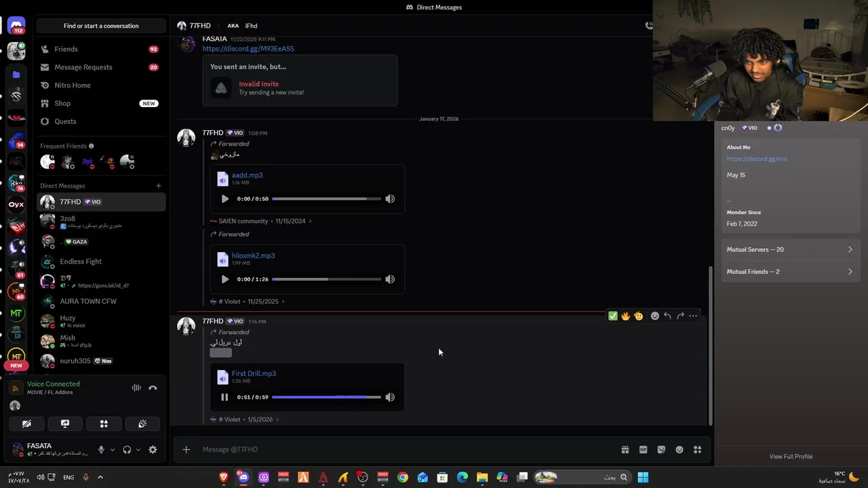Image resolution: width=868 pixels, height=488 pixels.
Task: Open Friends tab in sidebar
Action: pyautogui.click(x=101, y=49)
